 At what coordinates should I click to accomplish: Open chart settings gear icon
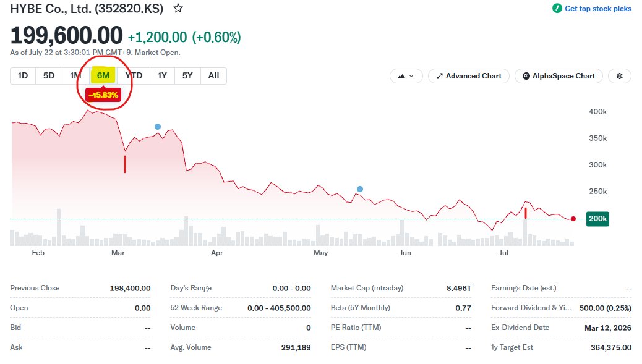point(620,76)
